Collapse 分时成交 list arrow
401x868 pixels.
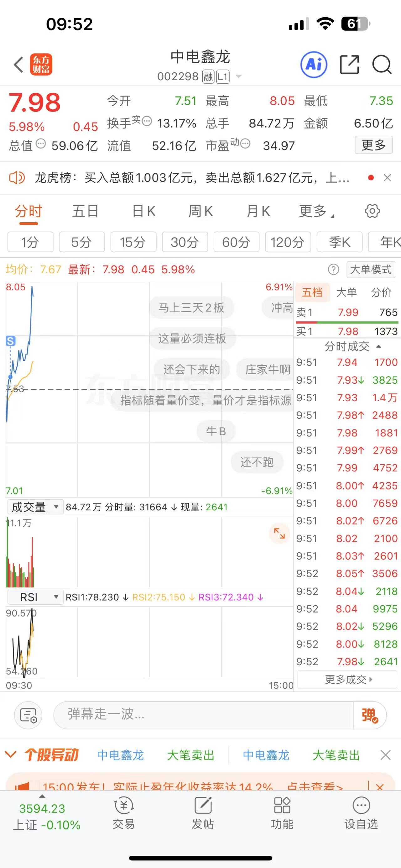(378, 346)
